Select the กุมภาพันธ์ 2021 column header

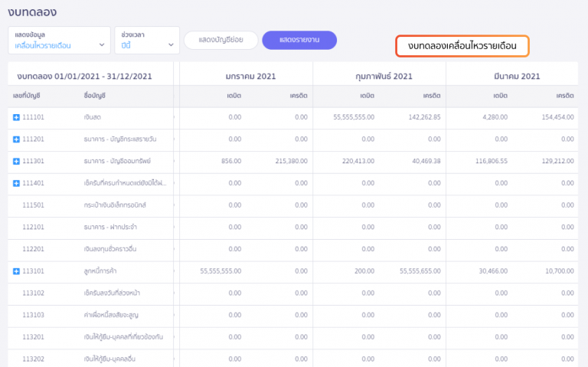381,76
